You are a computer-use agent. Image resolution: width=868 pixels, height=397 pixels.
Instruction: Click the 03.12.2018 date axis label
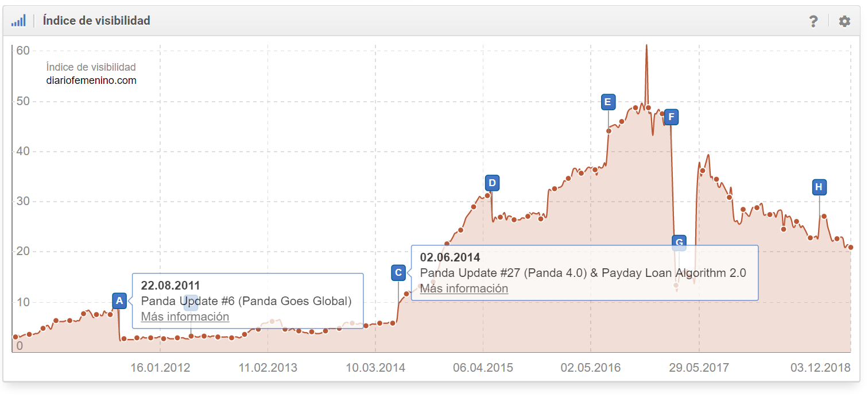tap(820, 368)
